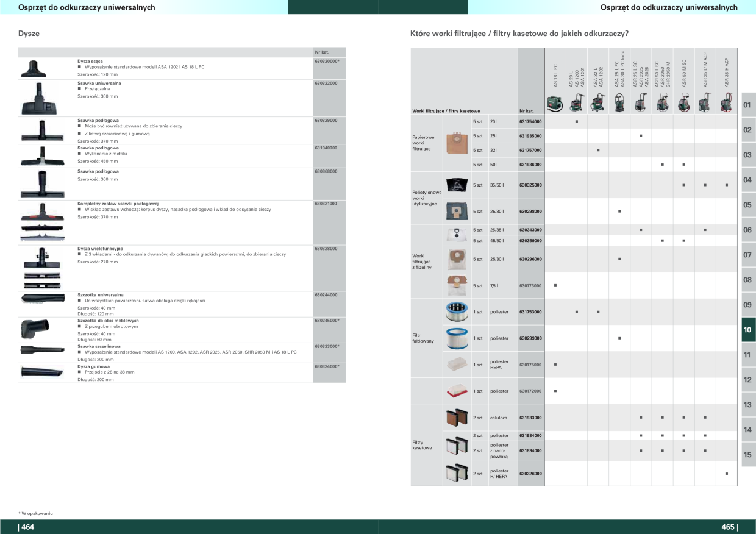Click the 'Dysze' section heading
Image resolution: width=756 pixels, height=534 pixels.
29,34
